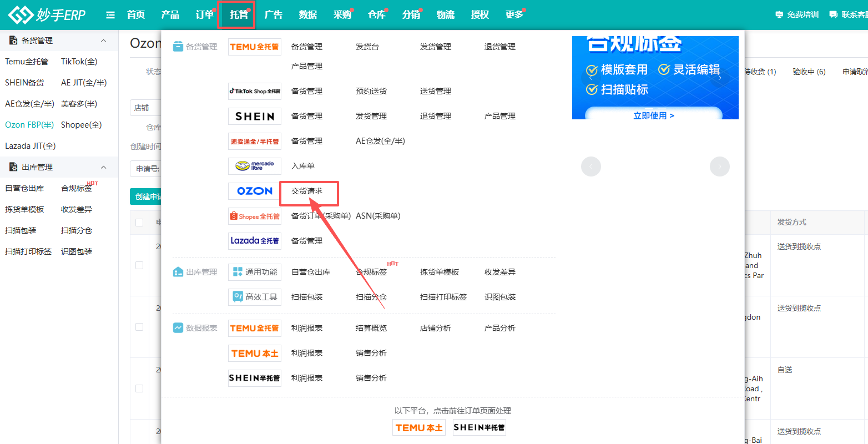Open the TEMU全托管 platform logo
Viewport: 868px width, 444px height.
255,47
